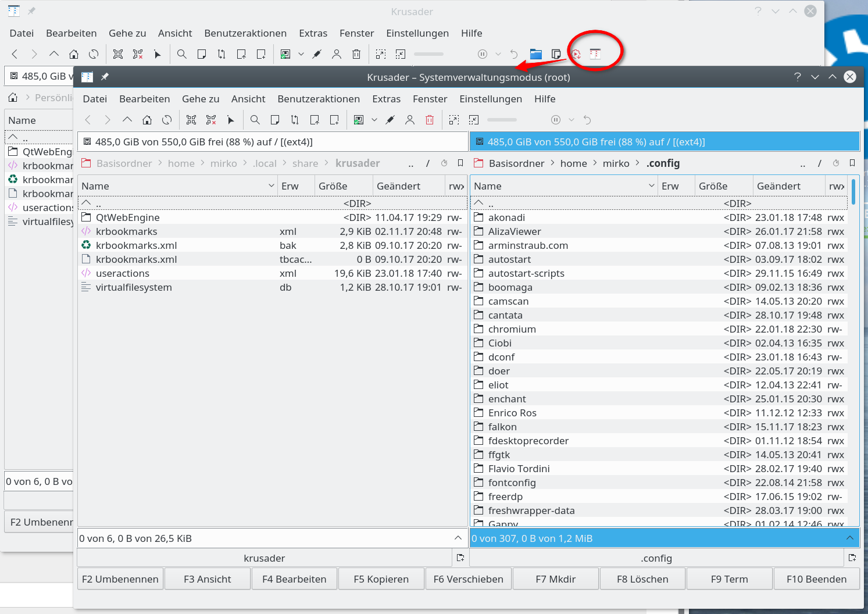The height and width of the screenshot is (614, 868).
Task: Toggle synchronized browsing icon beside krusader tab
Action: [x=460, y=558]
